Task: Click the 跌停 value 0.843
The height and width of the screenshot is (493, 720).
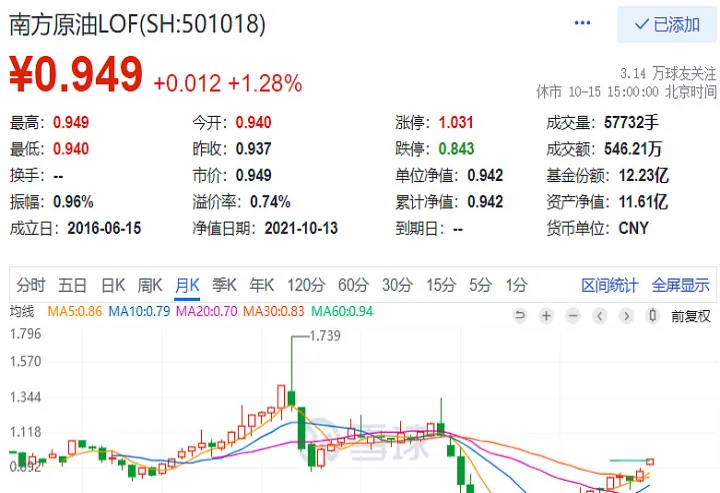Action: click(x=456, y=149)
